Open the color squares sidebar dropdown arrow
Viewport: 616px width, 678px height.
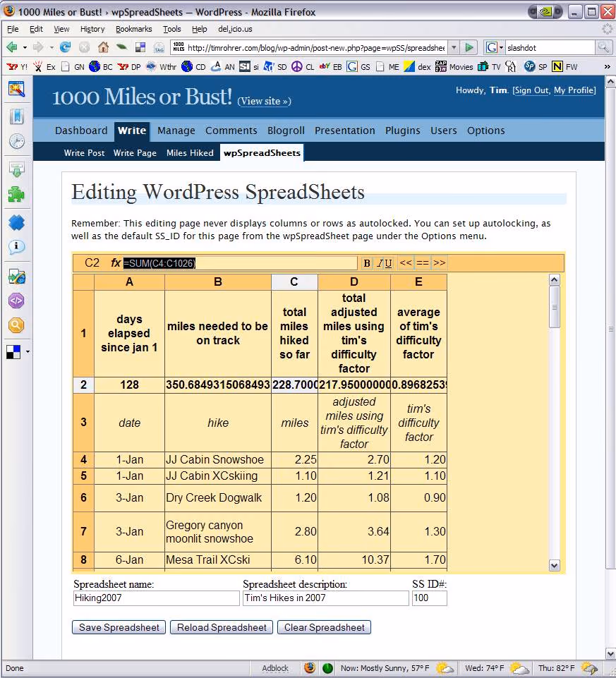(x=28, y=352)
